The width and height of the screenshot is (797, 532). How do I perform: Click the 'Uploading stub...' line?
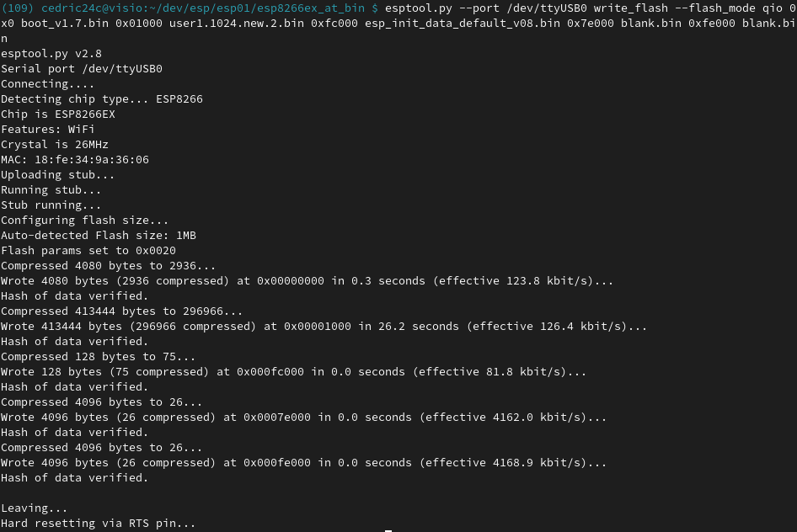tap(57, 174)
